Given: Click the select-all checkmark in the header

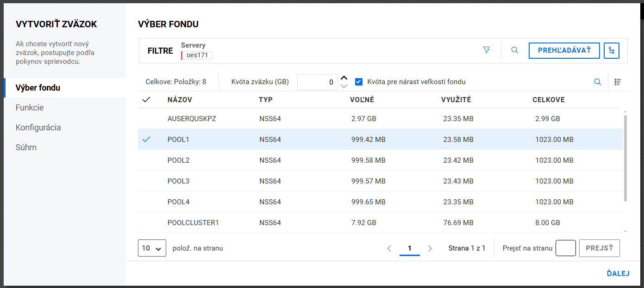Looking at the screenshot, I should tap(146, 100).
